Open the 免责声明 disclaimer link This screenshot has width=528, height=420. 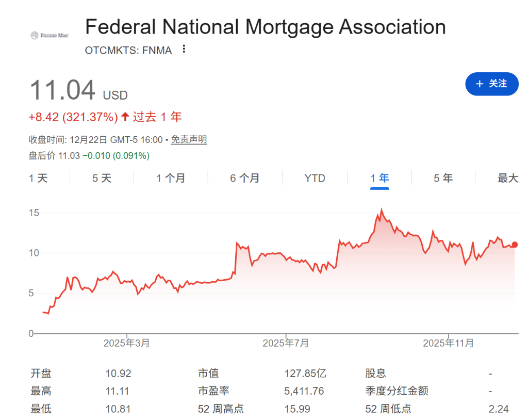point(189,139)
